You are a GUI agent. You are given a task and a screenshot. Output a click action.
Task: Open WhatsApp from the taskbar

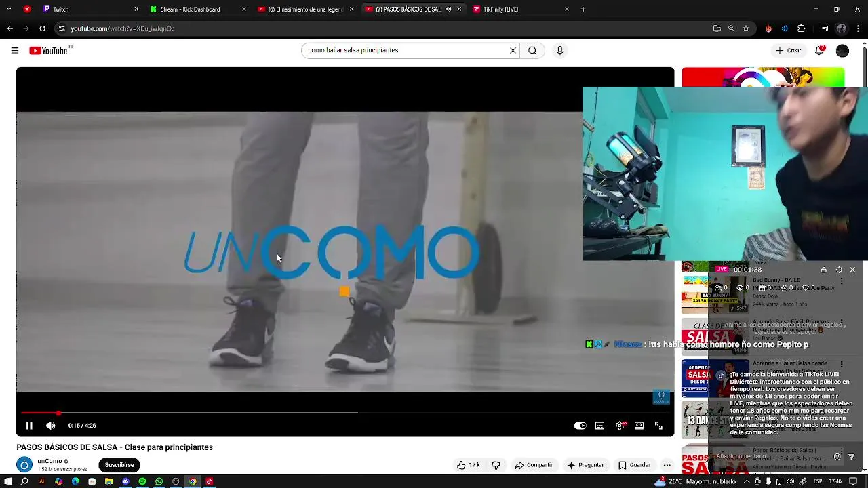pos(159,481)
